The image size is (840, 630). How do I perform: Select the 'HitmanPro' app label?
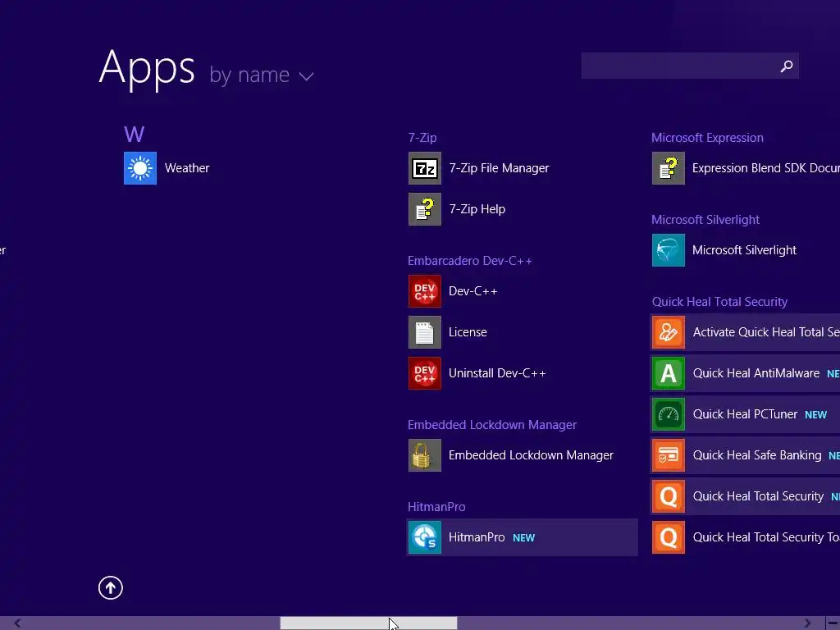pos(477,537)
